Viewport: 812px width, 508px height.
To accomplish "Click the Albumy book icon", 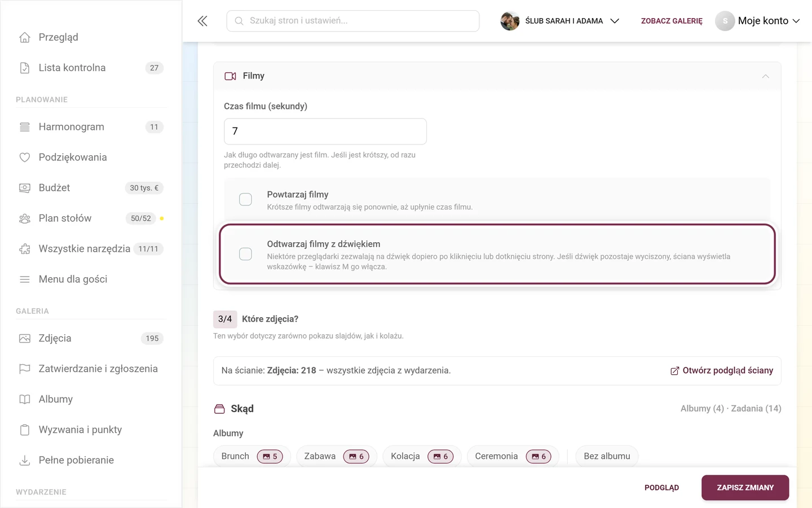I will tap(25, 400).
